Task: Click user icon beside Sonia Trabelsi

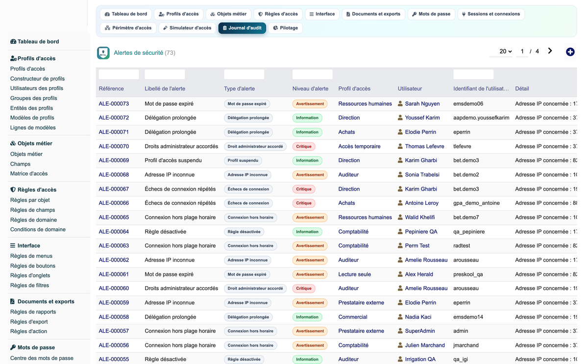Action: 400,175
